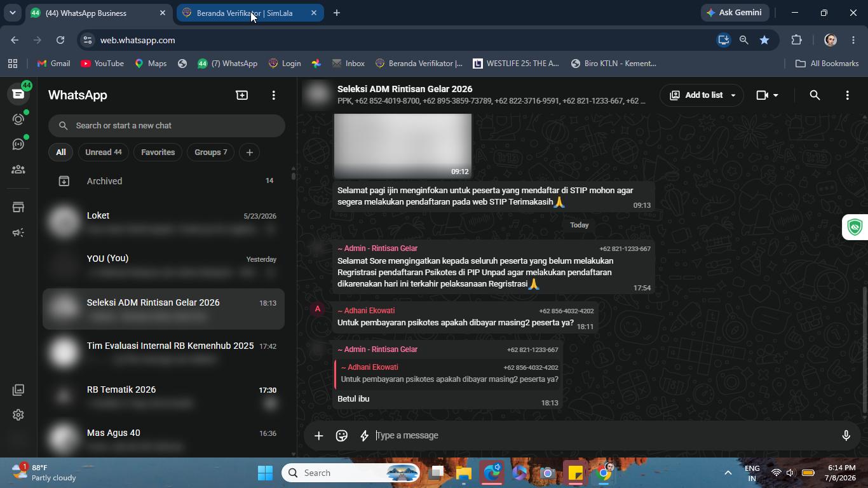Open the Channels icon in sidebar

[x=18, y=144]
